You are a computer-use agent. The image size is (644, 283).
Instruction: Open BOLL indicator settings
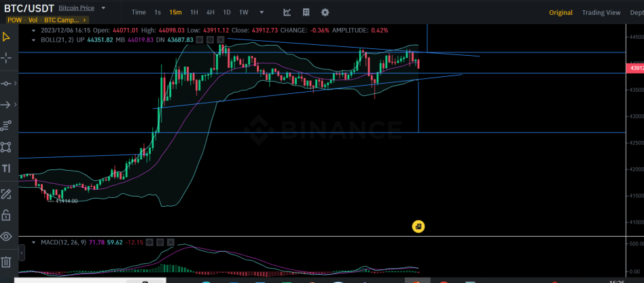point(210,40)
